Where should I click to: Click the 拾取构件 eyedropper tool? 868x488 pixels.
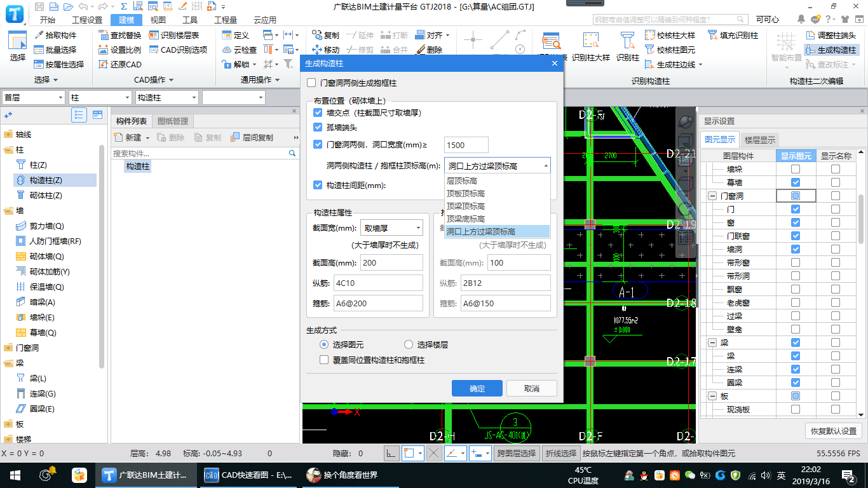pyautogui.click(x=55, y=36)
